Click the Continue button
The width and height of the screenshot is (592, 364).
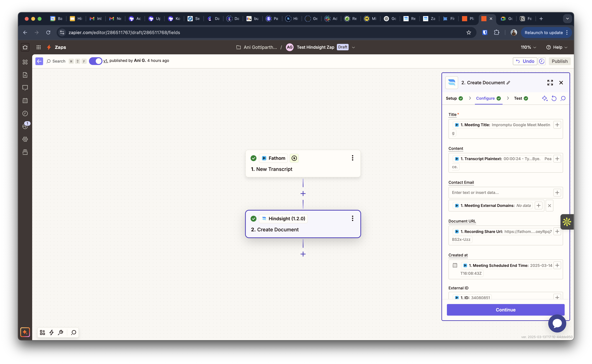click(505, 310)
